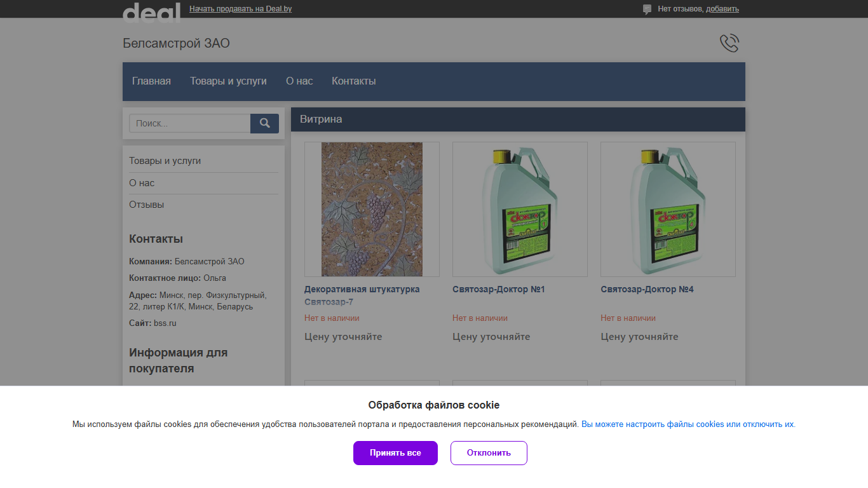868x488 pixels.
Task: Accept cookies with Принять все
Action: tap(395, 453)
